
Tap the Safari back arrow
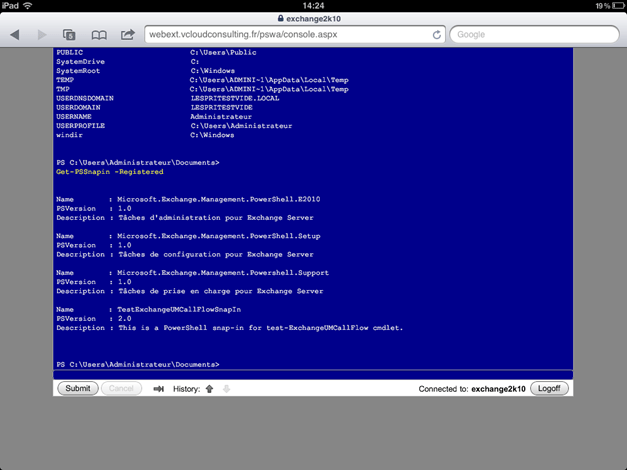click(x=15, y=35)
